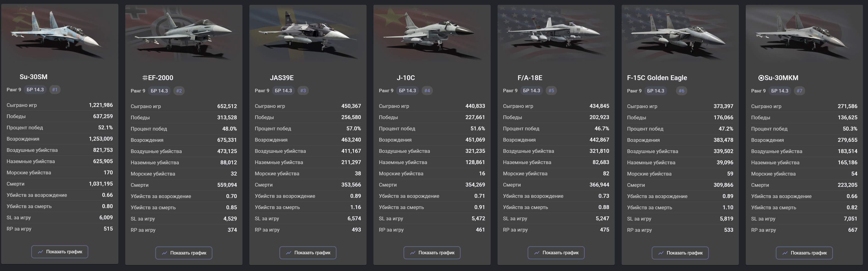Click the F-15C Golden Eagle title
Viewport: 868px width, 271px height.
point(657,78)
